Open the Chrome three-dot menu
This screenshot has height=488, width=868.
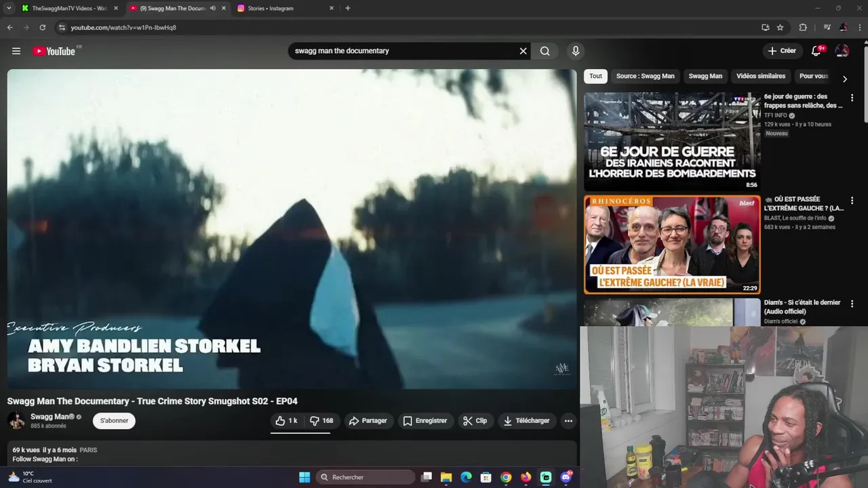[x=860, y=27]
